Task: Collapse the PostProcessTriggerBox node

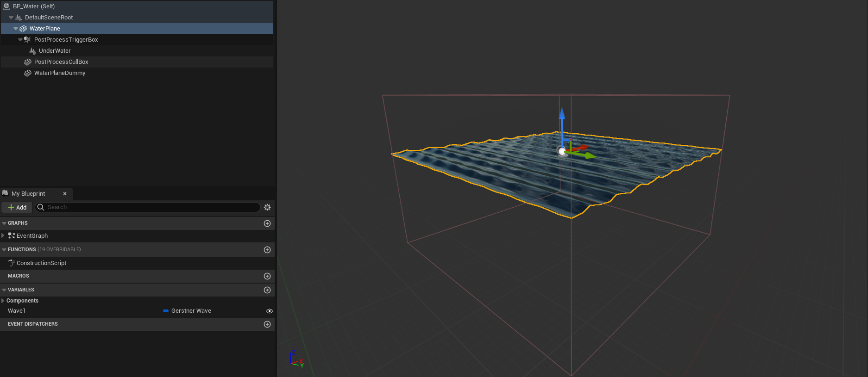Action: [x=20, y=40]
